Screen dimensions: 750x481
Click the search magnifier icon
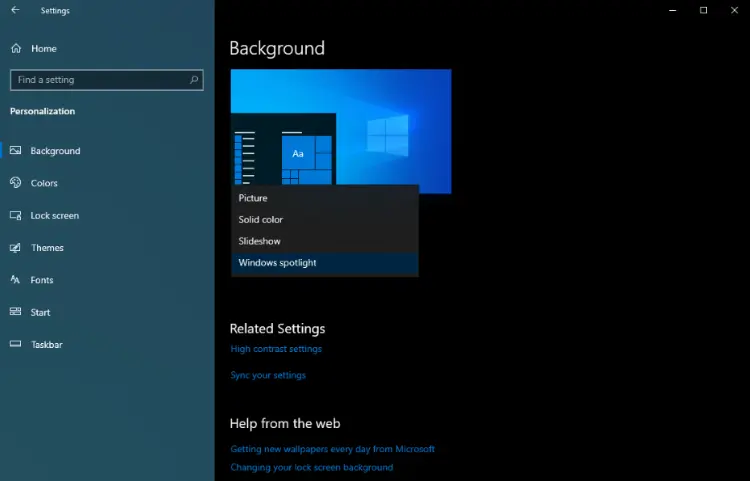(x=194, y=80)
